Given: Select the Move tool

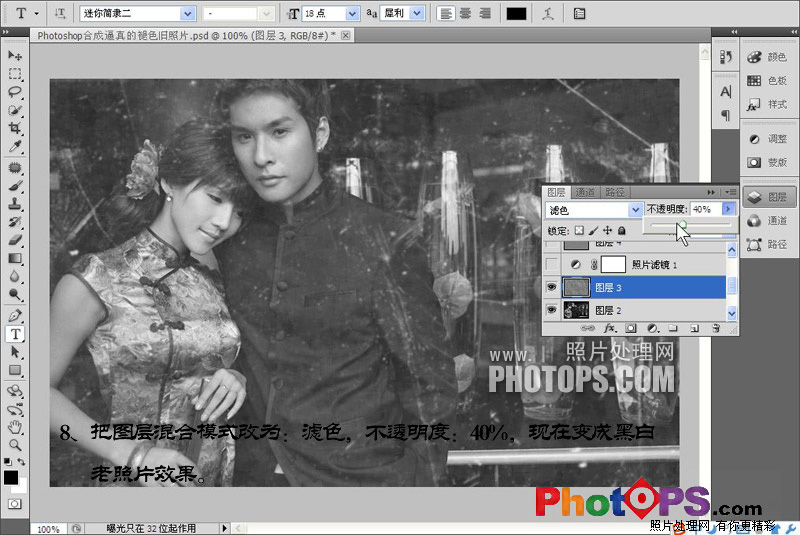Looking at the screenshot, I should click(x=15, y=55).
